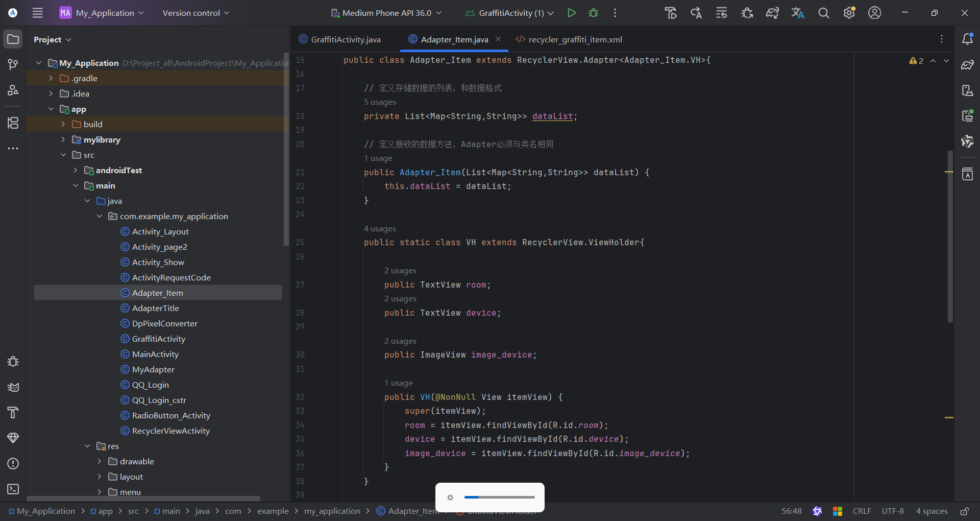Change CRLF line separator
This screenshot has width=980, height=521.
point(862,511)
